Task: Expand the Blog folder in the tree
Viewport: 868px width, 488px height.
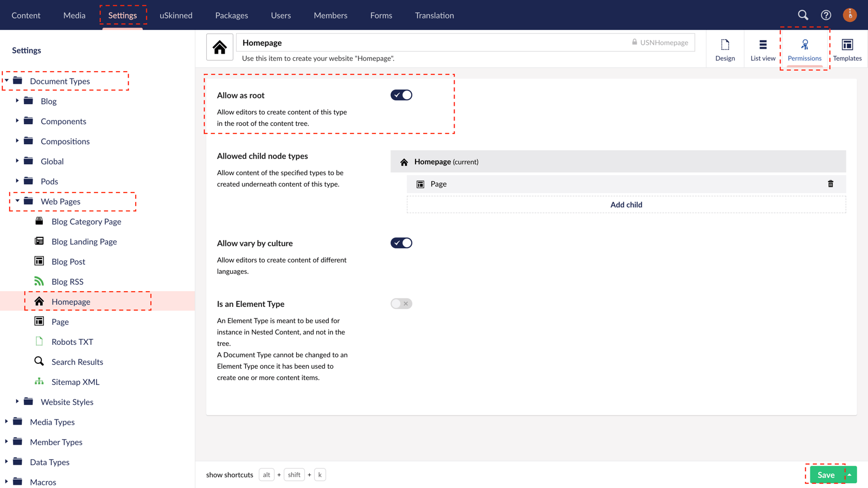Action: (17, 101)
